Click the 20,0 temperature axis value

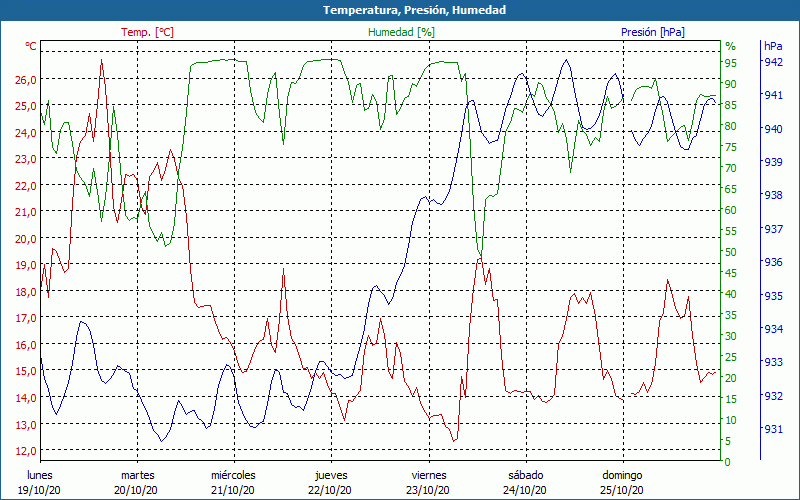27,238
